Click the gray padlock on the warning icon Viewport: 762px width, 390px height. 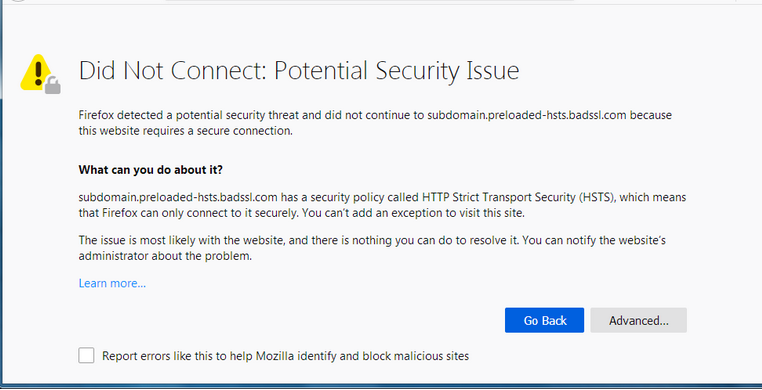click(52, 85)
